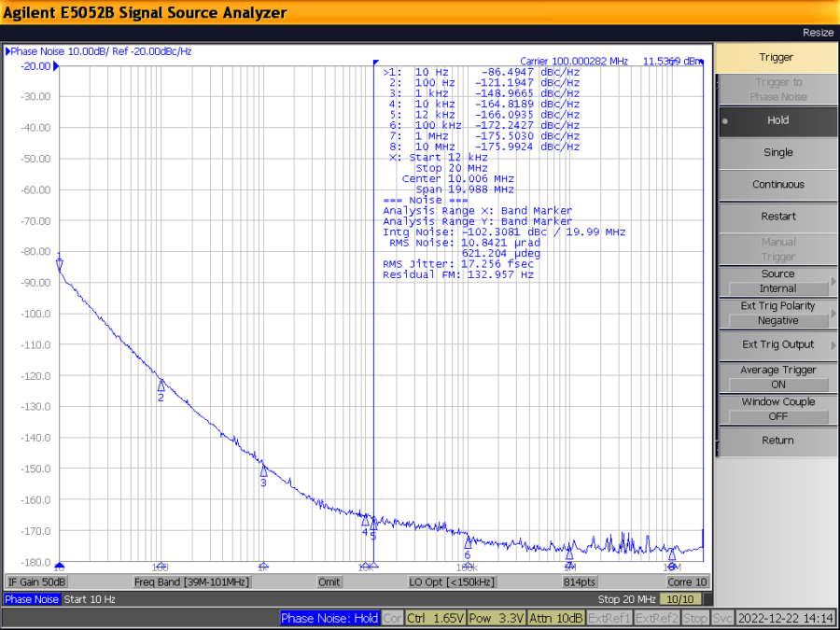
Task: Click the Return softkey
Action: point(777,441)
